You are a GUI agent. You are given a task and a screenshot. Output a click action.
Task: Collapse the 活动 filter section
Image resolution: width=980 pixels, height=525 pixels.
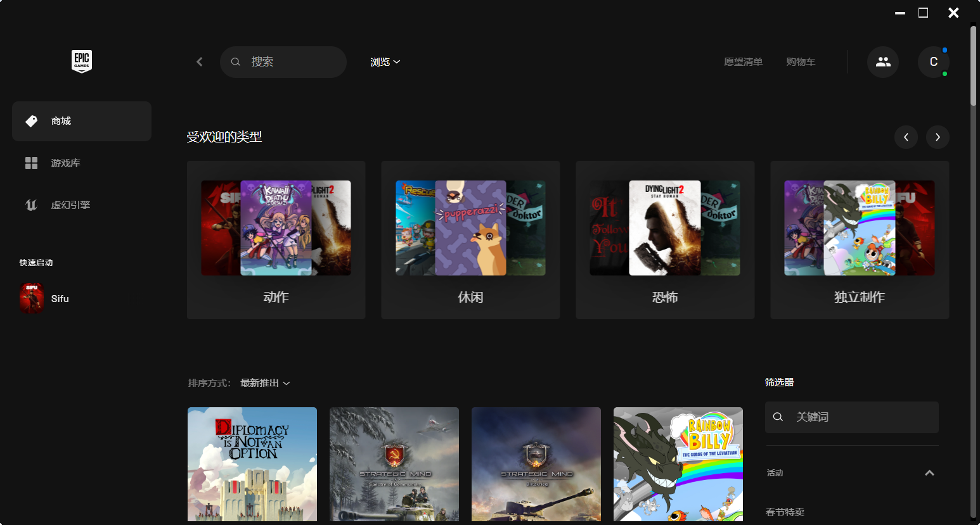929,473
